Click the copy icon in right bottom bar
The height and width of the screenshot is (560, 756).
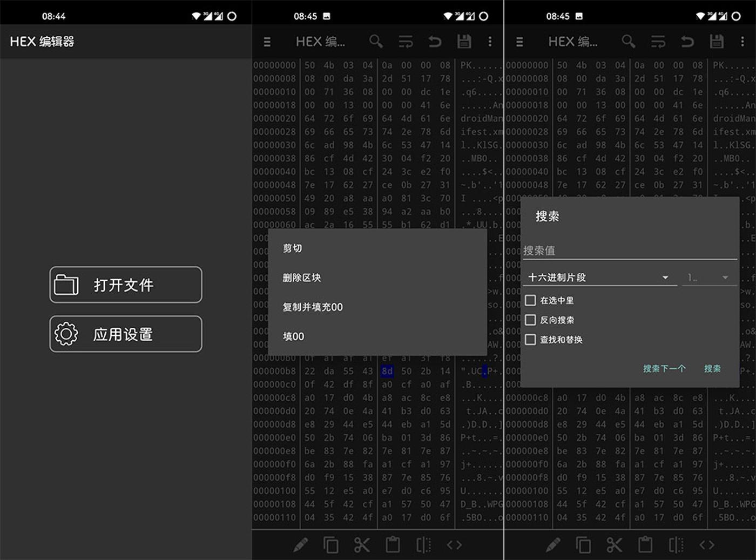583,545
